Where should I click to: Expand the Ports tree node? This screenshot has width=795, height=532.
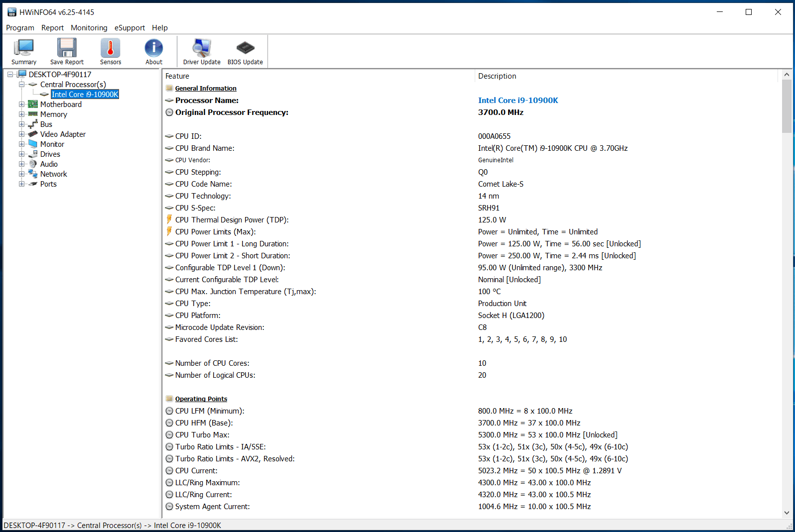pyautogui.click(x=21, y=184)
